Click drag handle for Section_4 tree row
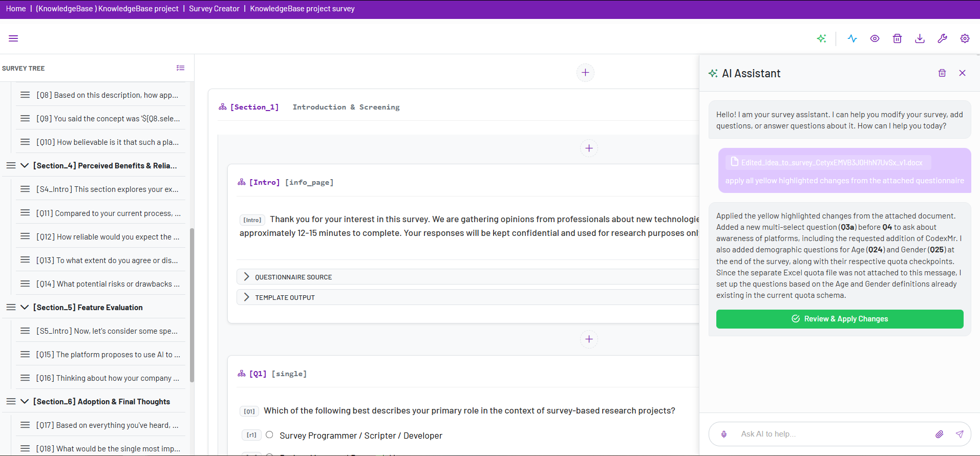The image size is (980, 456). (x=11, y=165)
